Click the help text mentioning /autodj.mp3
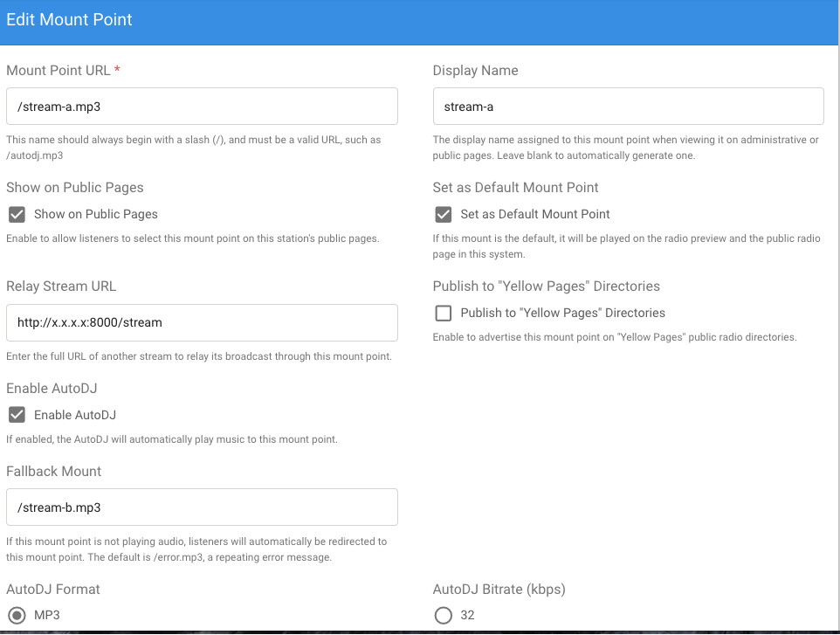This screenshot has height=635, width=840. point(193,148)
